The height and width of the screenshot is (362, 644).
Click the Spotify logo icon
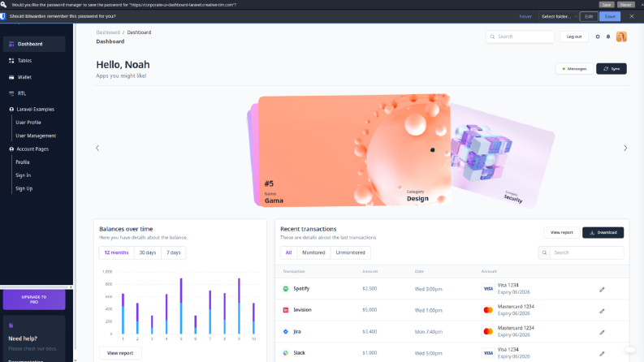tap(285, 288)
